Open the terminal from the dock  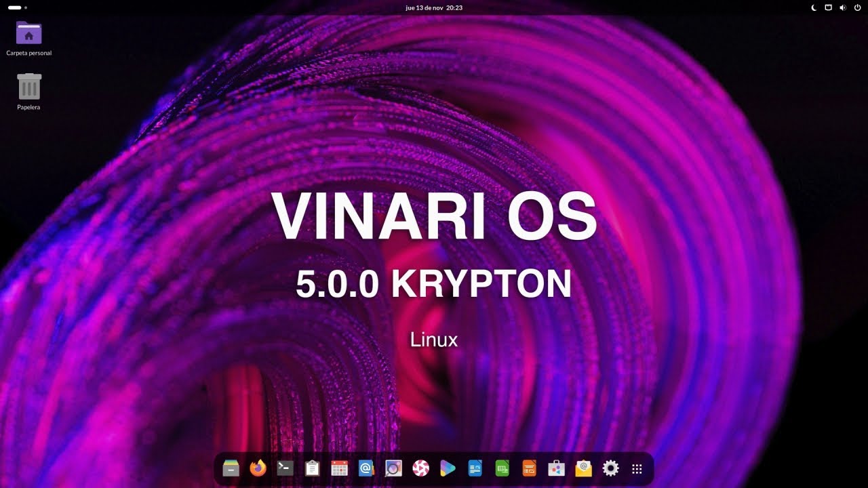point(285,468)
